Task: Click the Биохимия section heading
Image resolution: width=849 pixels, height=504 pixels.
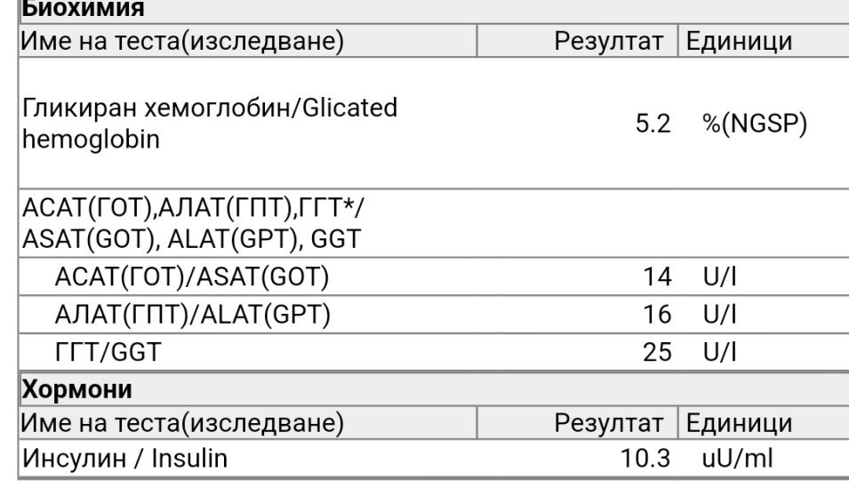Action: point(83,9)
